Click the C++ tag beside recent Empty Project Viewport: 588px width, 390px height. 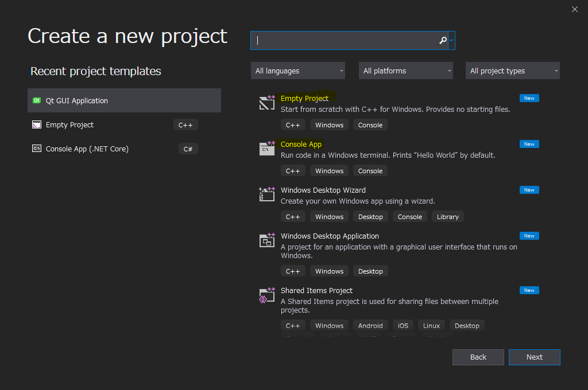click(185, 125)
